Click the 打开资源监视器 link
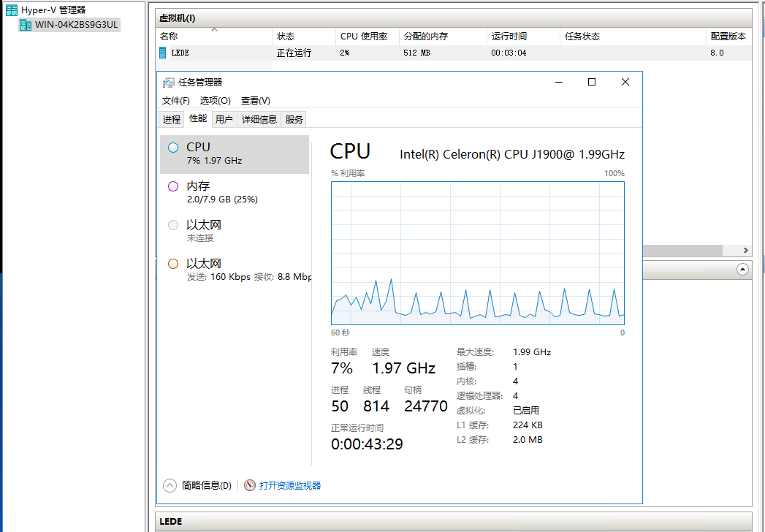The height and width of the screenshot is (532, 765). [290, 486]
